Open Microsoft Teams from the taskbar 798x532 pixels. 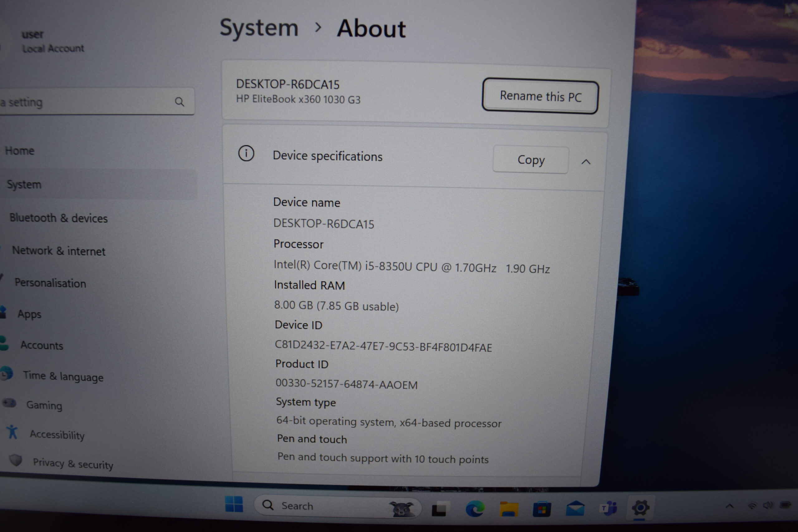[x=608, y=508]
